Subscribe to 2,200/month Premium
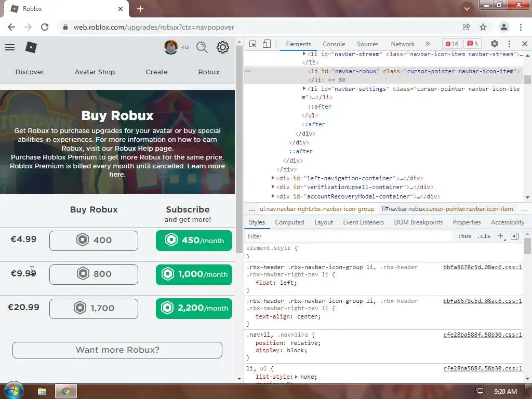Viewport: 532px width, 399px height. [x=194, y=308]
